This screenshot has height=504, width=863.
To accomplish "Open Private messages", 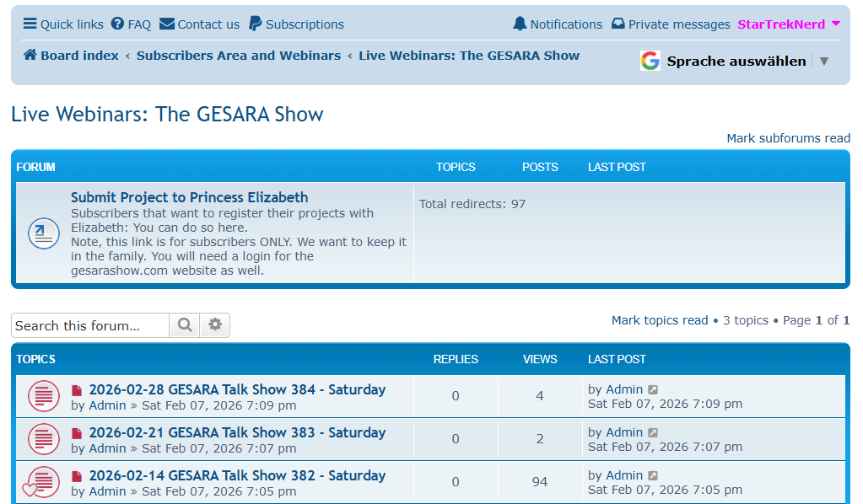I will point(671,24).
